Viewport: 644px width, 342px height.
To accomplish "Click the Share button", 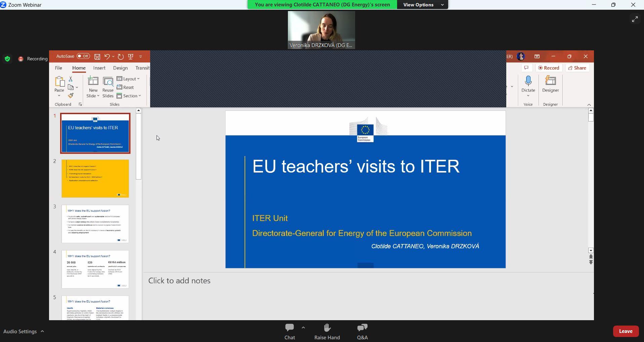I will tap(577, 68).
